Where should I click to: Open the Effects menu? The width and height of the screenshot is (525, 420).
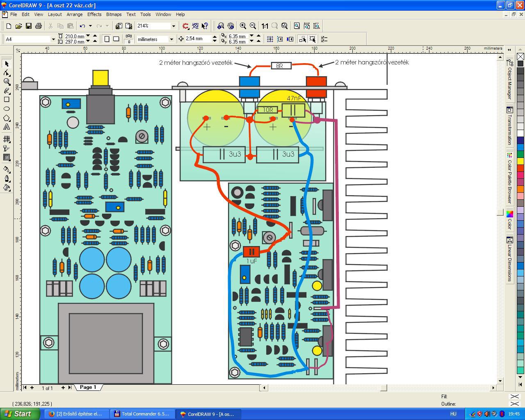click(94, 14)
